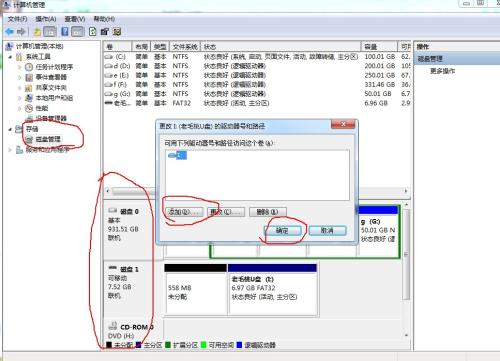The width and height of the screenshot is (500, 361).
Task: Click the 任务计划程序 clock icon
Action: [x=29, y=67]
